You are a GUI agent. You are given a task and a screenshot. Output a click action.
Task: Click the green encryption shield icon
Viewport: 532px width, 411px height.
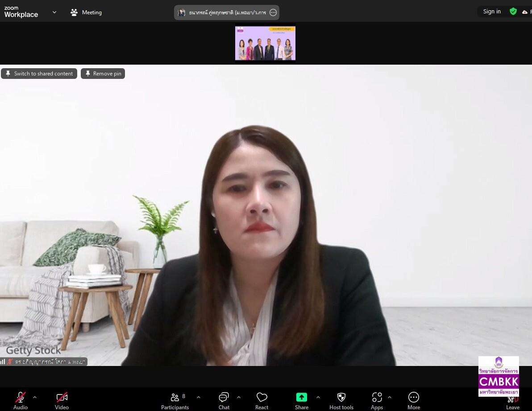(513, 12)
